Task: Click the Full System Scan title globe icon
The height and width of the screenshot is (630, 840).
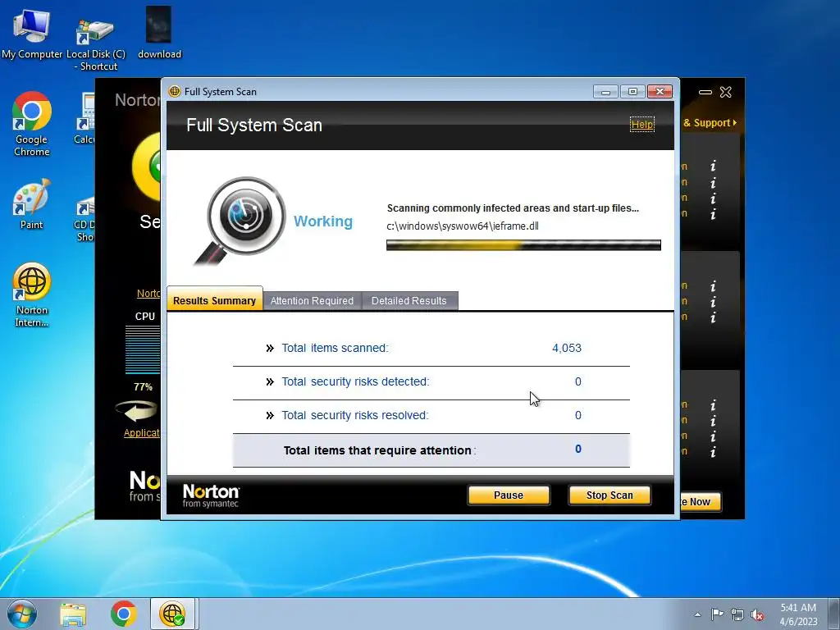Action: [175, 91]
